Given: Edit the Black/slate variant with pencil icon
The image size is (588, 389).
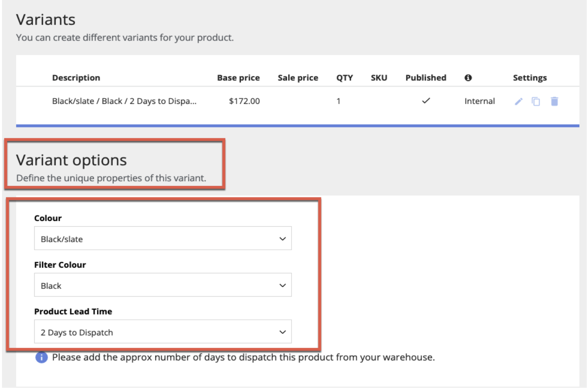Looking at the screenshot, I should 518,101.
